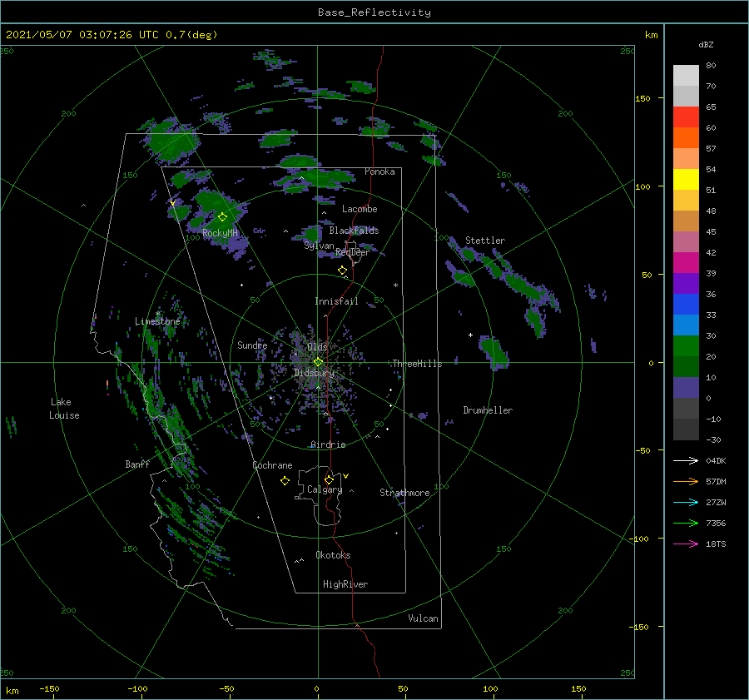Pick the red swatch in dBZ scale
This screenshot has width=749, height=700.
pos(686,117)
